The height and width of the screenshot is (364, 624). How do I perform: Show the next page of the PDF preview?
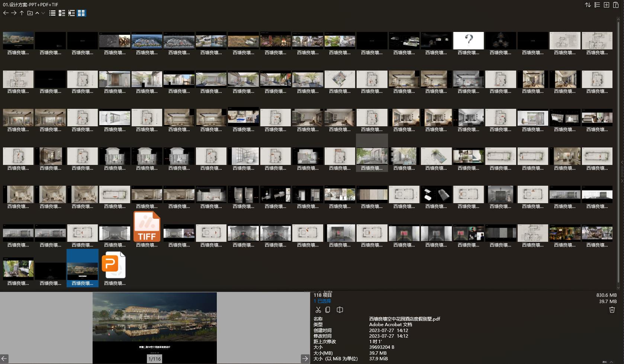coord(305,358)
